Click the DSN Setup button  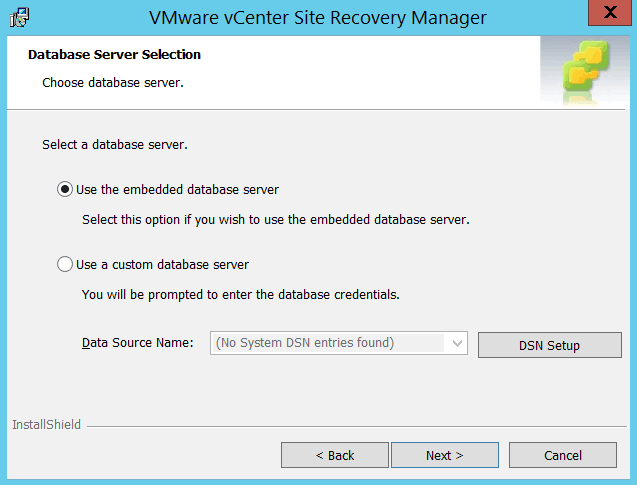click(x=549, y=345)
